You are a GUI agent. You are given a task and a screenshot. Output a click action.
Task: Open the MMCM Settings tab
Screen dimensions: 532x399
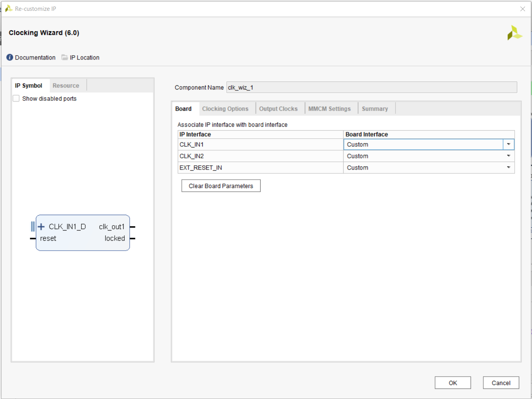[330, 109]
